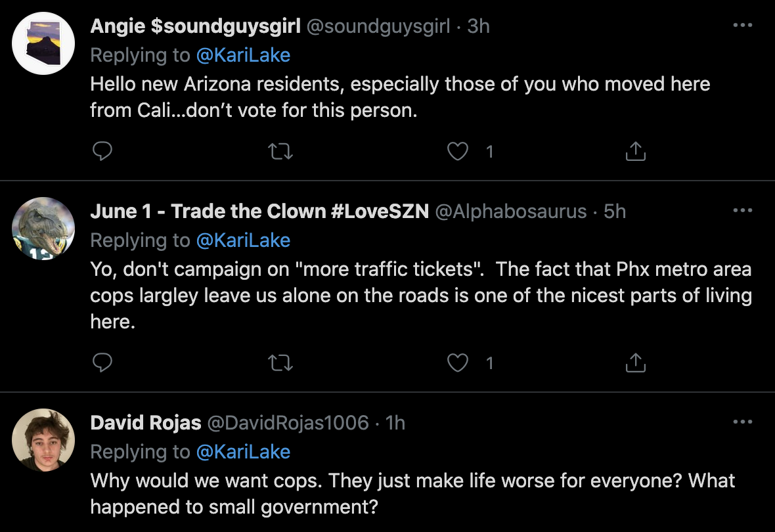Open David Rojas's profile photo
Image resolution: width=775 pixels, height=532 pixels.
click(43, 440)
